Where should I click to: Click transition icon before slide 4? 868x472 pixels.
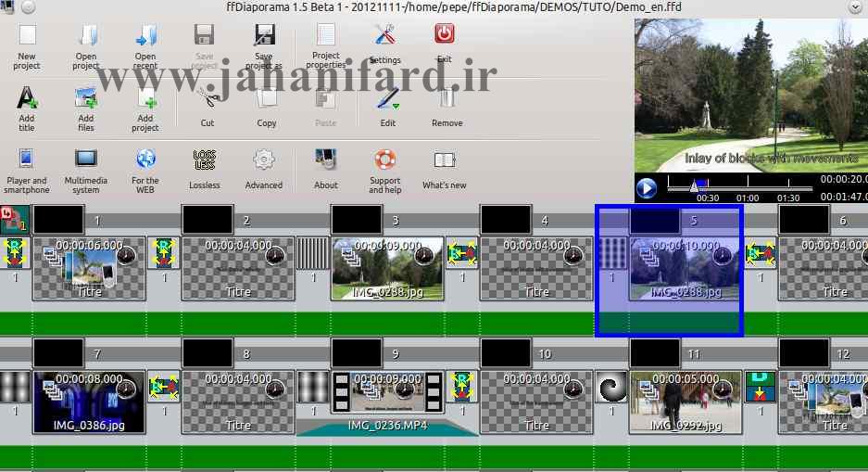point(462,253)
